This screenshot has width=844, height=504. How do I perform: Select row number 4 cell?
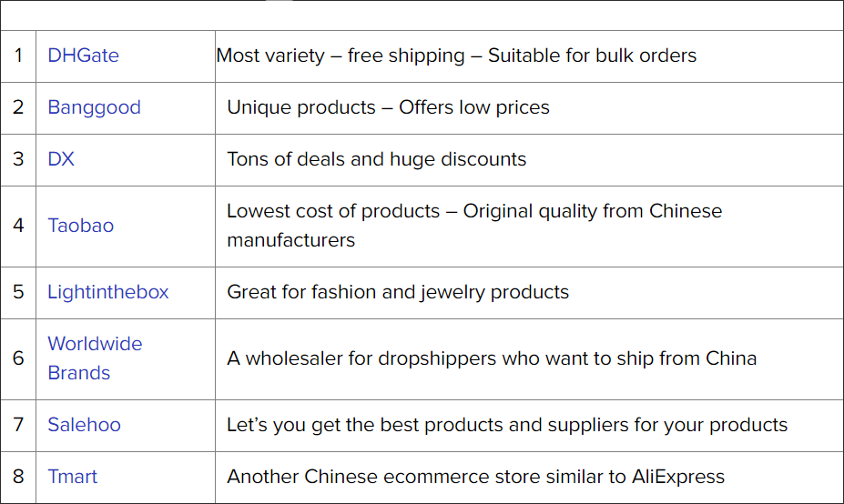(18, 227)
